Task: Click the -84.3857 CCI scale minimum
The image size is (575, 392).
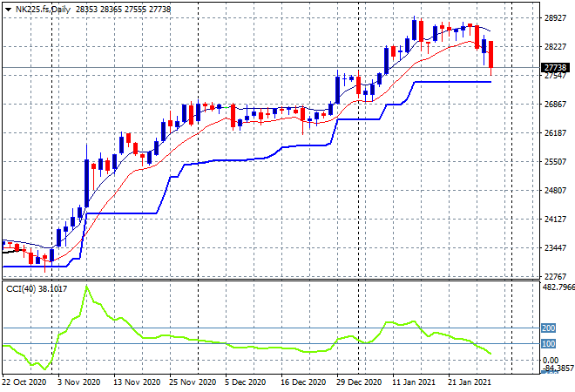Action: pos(558,368)
